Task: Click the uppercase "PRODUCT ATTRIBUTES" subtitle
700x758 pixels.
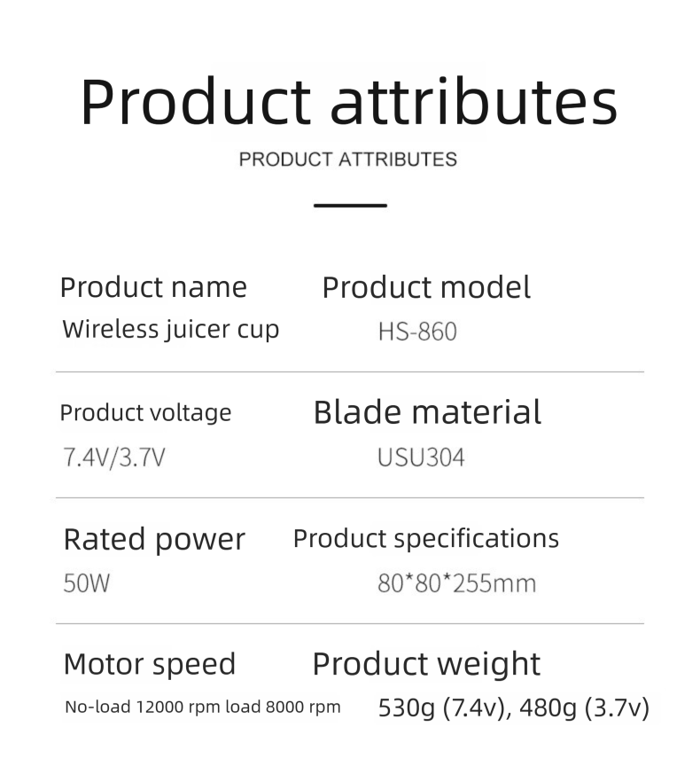Action: click(348, 160)
